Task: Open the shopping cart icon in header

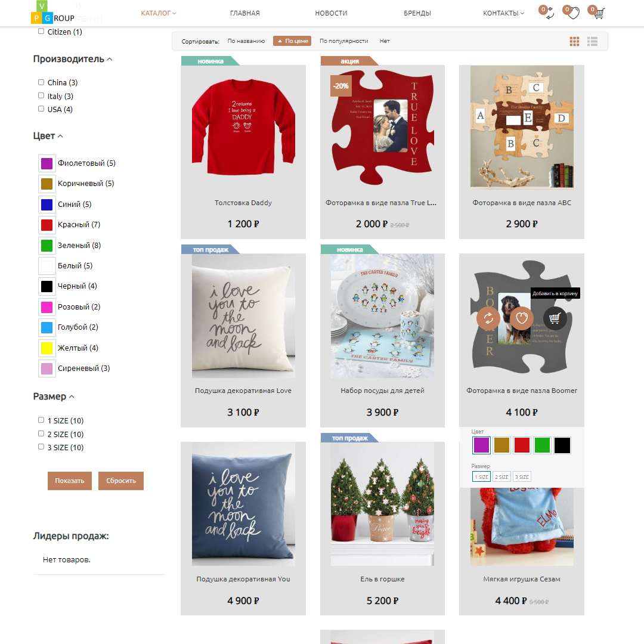Action: (x=599, y=13)
